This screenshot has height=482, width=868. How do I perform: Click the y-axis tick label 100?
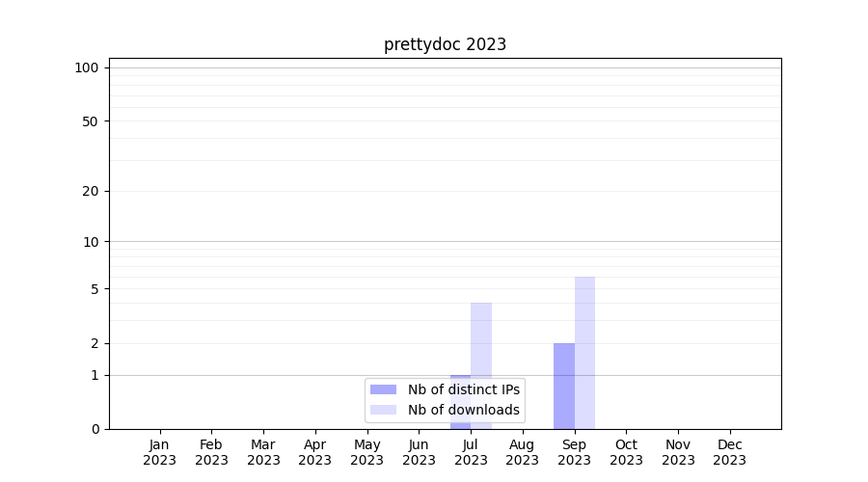(x=87, y=67)
